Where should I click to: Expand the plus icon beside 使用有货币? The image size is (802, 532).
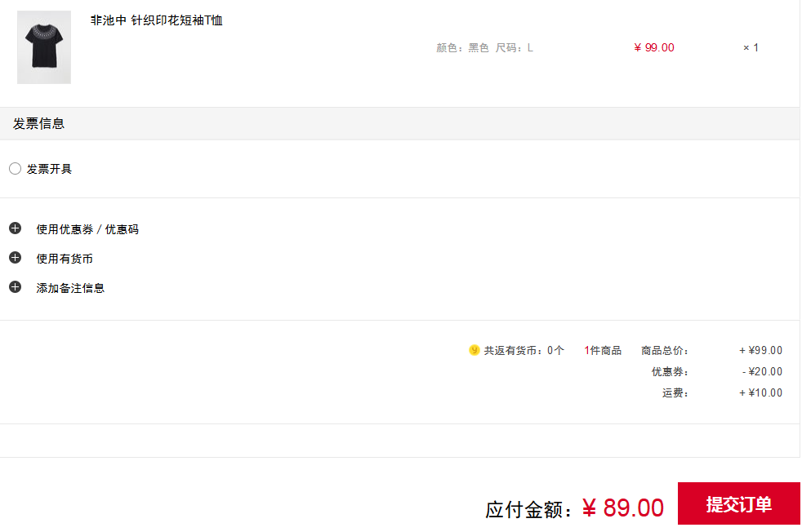point(16,258)
